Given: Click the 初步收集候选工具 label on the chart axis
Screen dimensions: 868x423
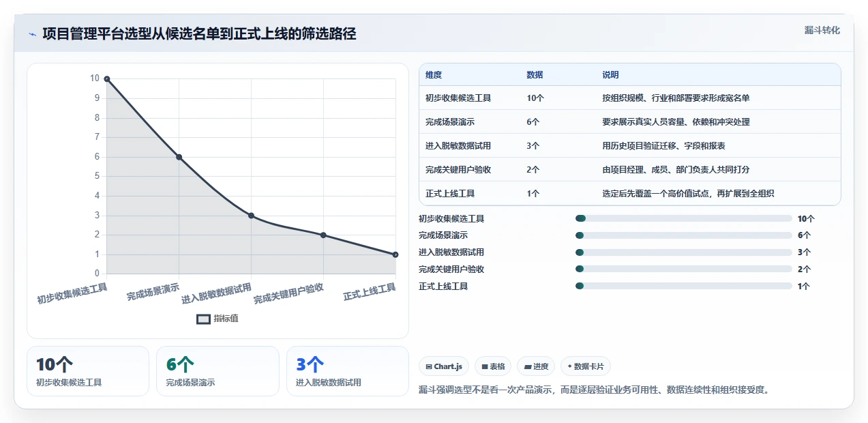Looking at the screenshot, I should pyautogui.click(x=72, y=294).
